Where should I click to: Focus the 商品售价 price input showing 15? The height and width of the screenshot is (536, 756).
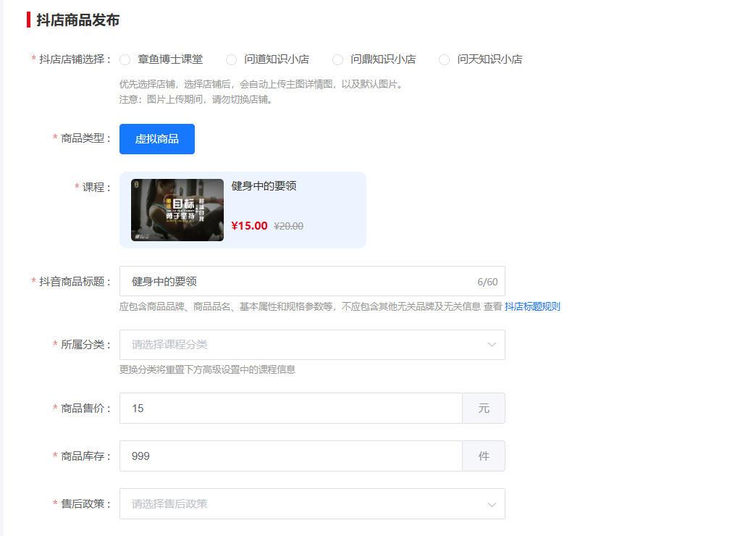click(x=290, y=408)
